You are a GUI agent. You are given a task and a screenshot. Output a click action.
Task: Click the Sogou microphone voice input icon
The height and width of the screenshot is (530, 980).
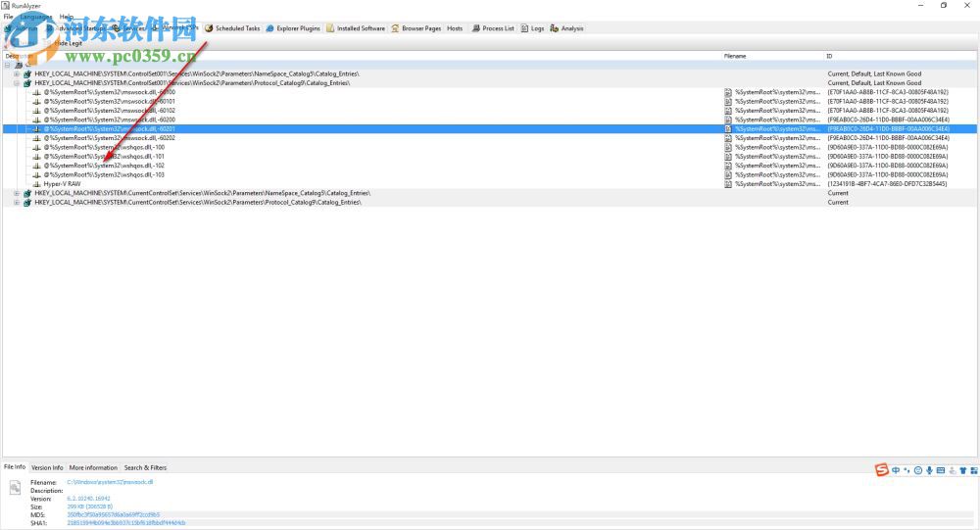pos(929,470)
